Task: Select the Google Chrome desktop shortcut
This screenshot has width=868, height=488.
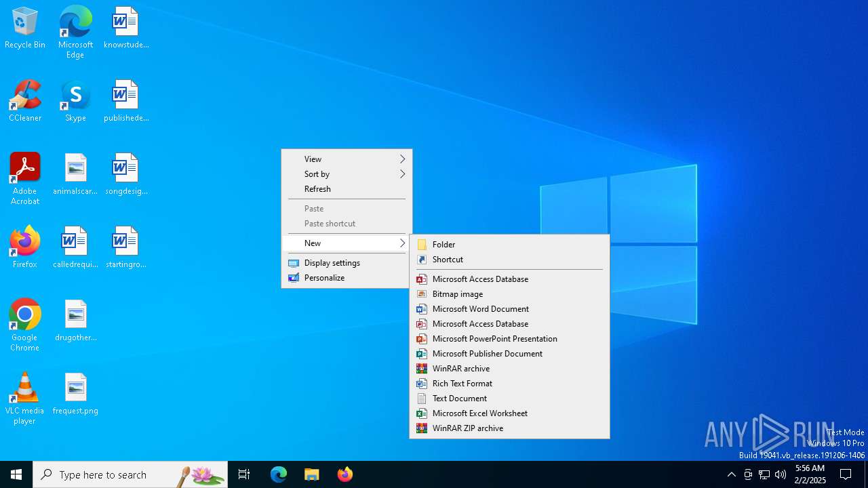Action: [25, 325]
